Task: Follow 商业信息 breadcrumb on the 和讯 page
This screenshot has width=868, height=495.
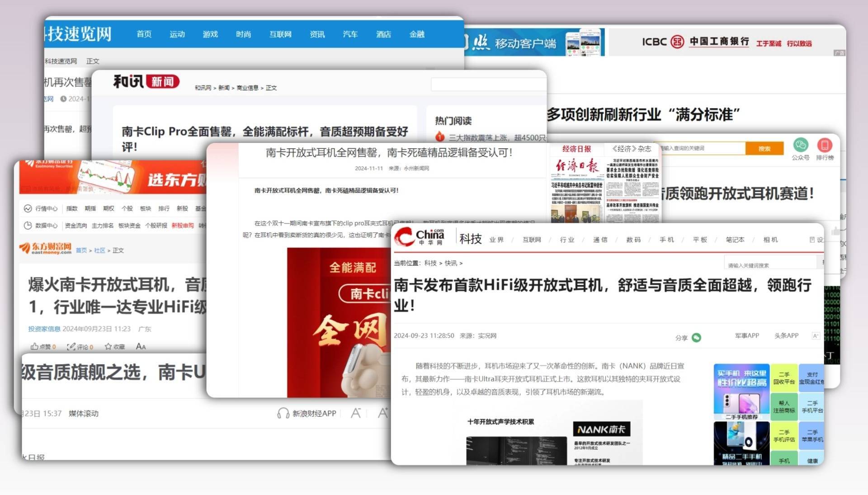Action: (x=247, y=88)
